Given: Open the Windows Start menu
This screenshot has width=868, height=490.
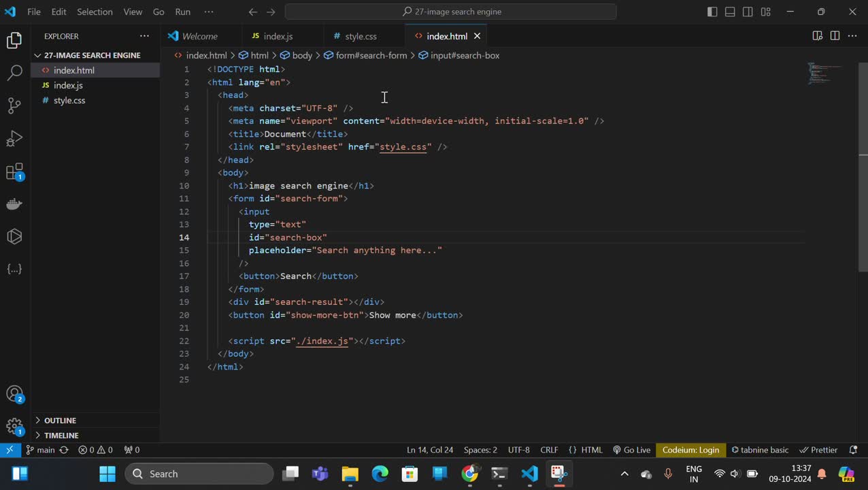Looking at the screenshot, I should tap(107, 474).
